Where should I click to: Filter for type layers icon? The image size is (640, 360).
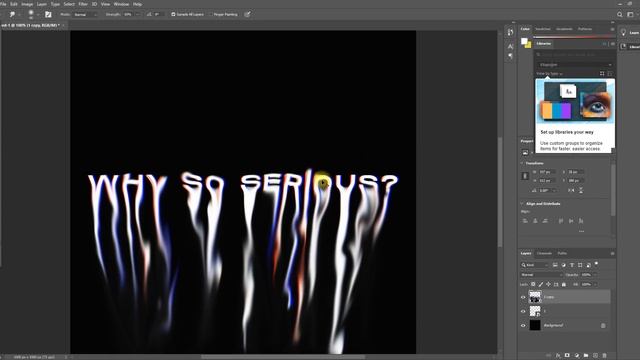click(571, 265)
